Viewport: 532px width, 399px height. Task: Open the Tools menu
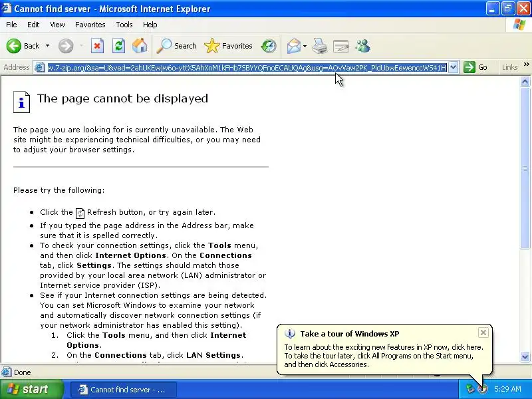[x=124, y=25]
